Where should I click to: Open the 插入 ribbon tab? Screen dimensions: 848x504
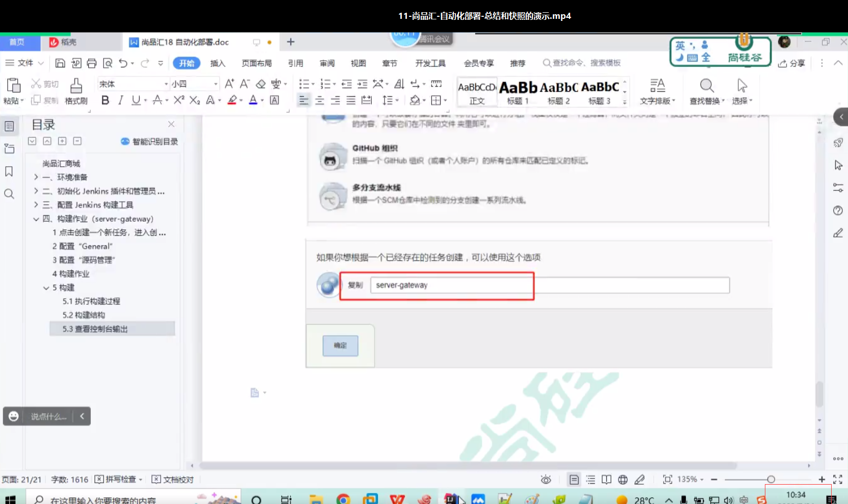(218, 63)
